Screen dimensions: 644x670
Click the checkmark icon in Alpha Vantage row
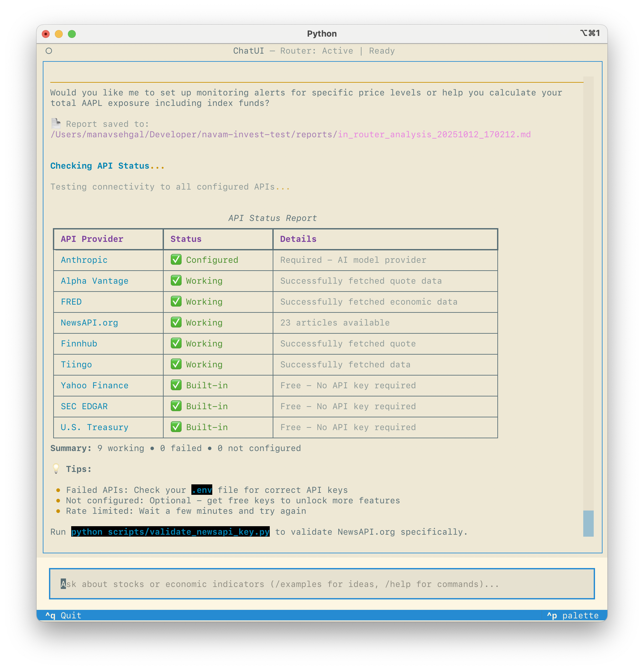(176, 281)
